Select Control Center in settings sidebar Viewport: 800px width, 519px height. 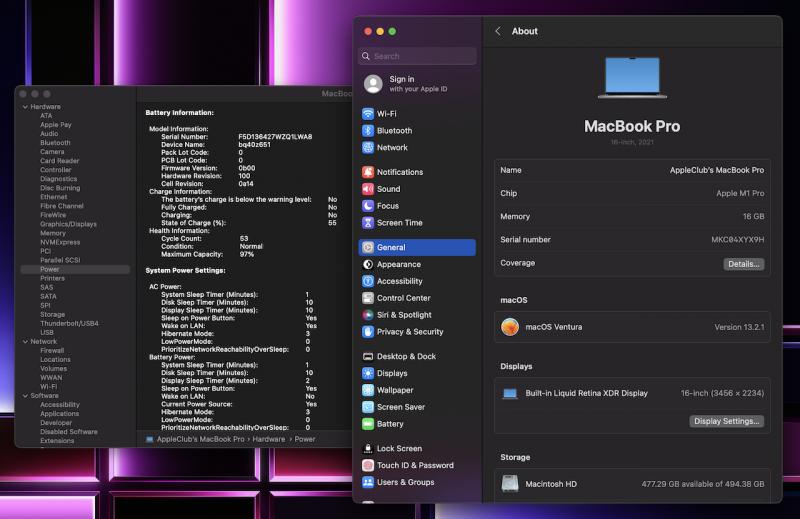pos(403,298)
